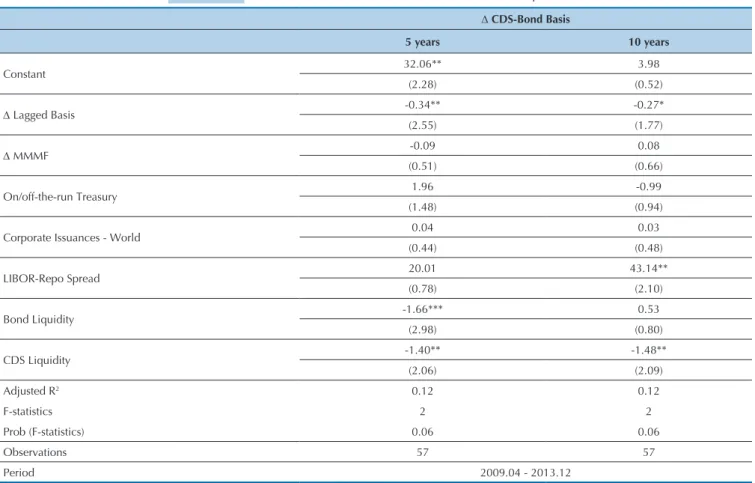
Task: Select the 32.06** constant coefficient
Action: click(x=422, y=64)
